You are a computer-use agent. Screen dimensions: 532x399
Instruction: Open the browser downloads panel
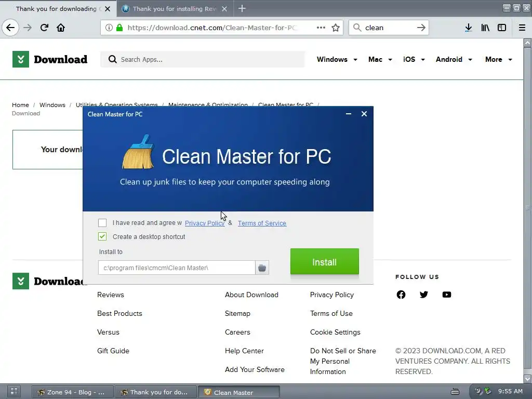pos(468,28)
